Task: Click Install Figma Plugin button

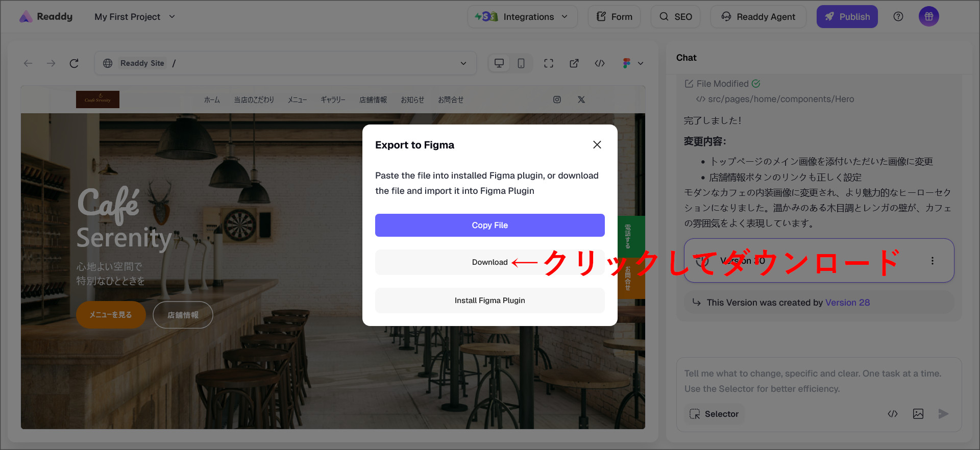Action: pos(489,301)
